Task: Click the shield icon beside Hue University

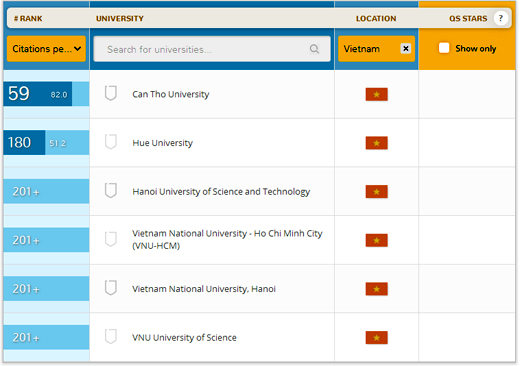Action: pyautogui.click(x=111, y=142)
